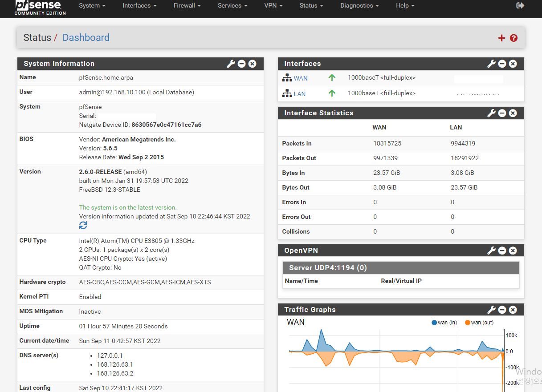Click OpenVPN Server UDP4:1194 header
This screenshot has height=392, width=542.
pyautogui.click(x=401, y=268)
